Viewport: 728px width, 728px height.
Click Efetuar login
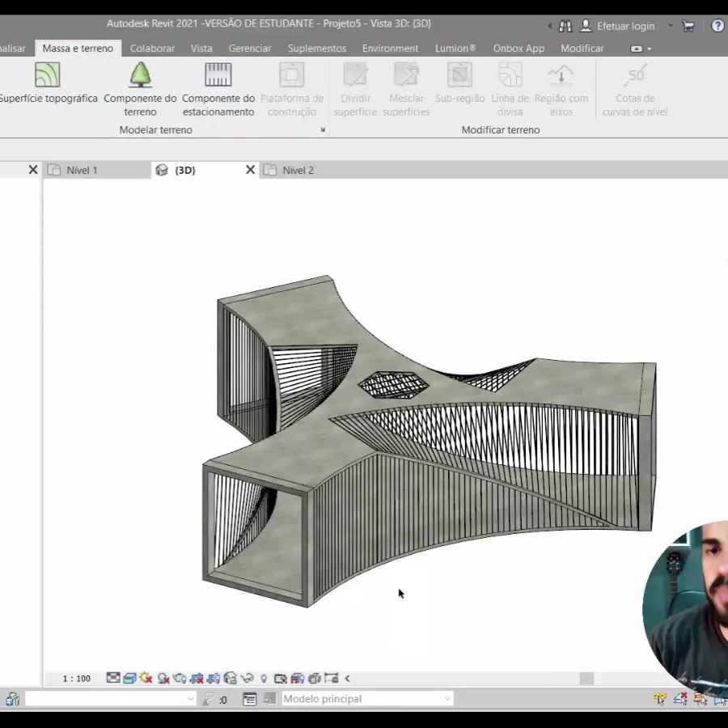pyautogui.click(x=625, y=26)
